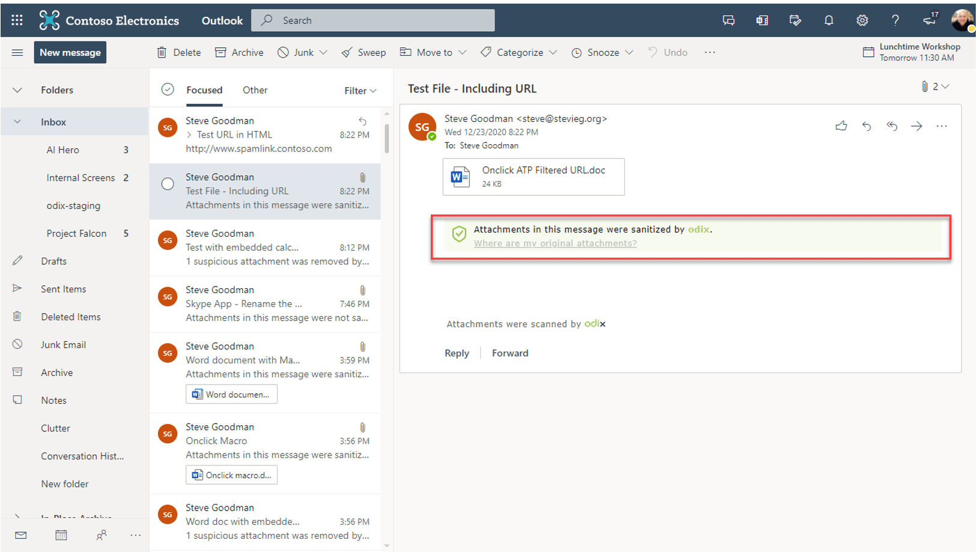The height and width of the screenshot is (558, 980).
Task: Open the Settings gear icon
Action: click(862, 20)
